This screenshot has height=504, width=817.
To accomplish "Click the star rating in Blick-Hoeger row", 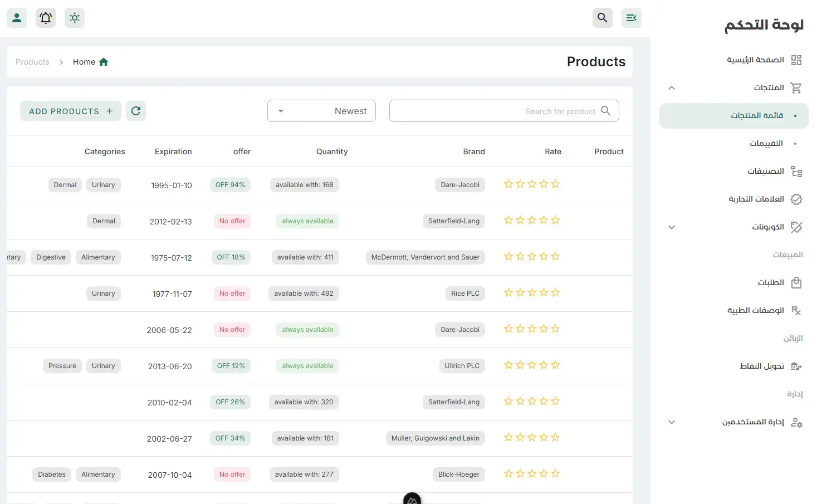I will (x=532, y=474).
